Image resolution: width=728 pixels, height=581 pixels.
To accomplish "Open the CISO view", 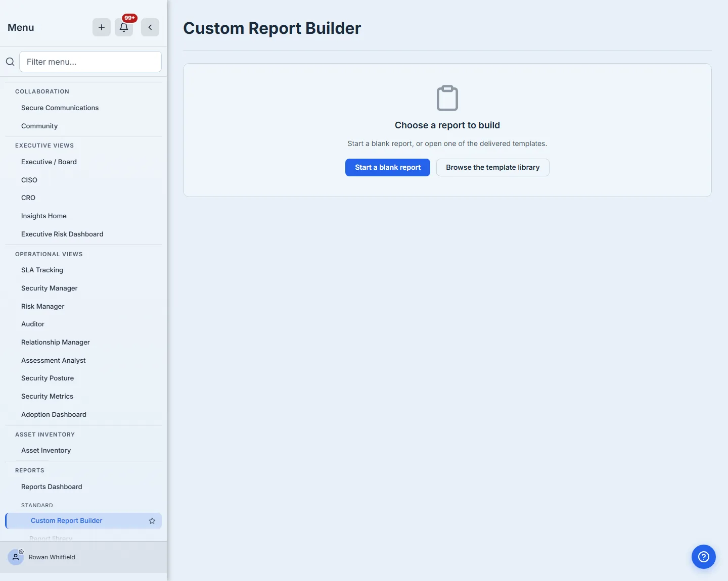I will (x=83, y=180).
